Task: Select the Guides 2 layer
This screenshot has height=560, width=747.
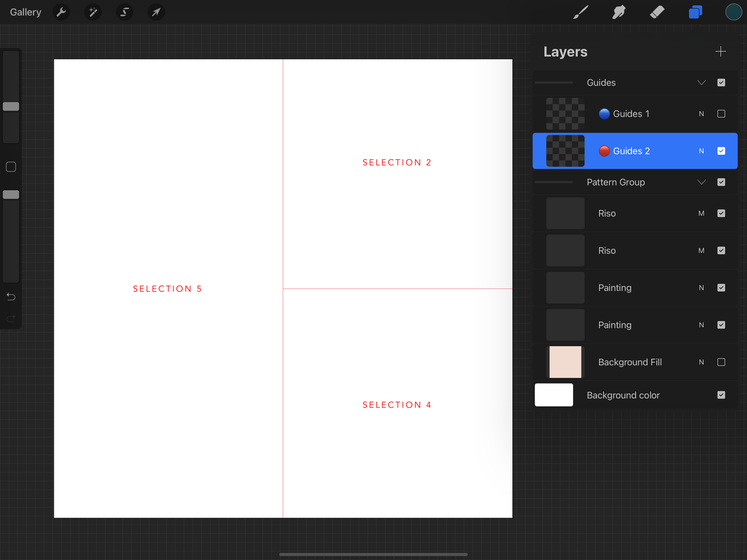Action: click(635, 150)
